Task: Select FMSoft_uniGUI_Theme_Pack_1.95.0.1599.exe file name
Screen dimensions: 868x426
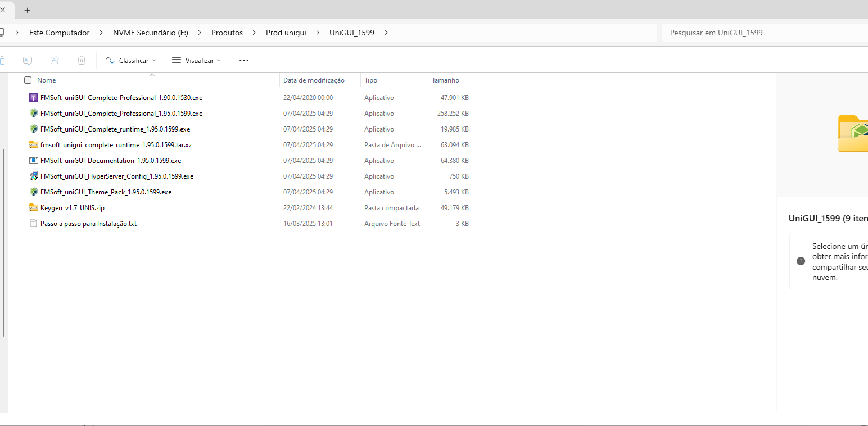Action: tap(106, 192)
